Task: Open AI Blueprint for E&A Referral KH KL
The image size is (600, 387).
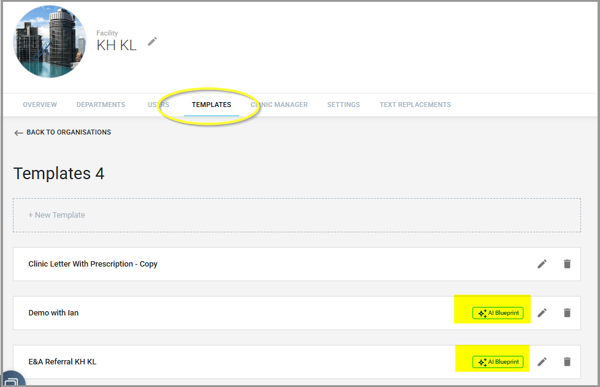Action: click(498, 362)
